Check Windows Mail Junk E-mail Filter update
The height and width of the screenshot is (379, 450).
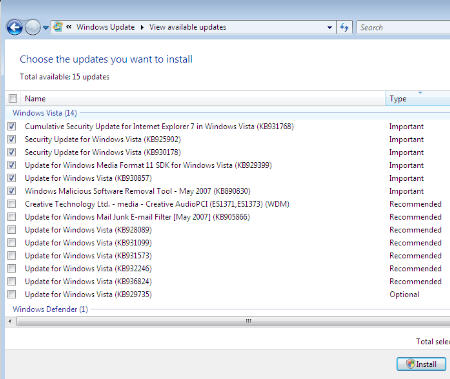tap(12, 217)
